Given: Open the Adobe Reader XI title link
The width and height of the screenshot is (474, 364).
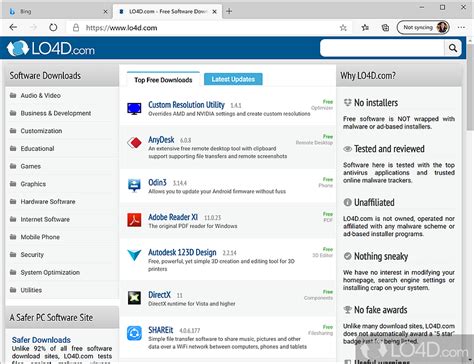Looking at the screenshot, I should 173,217.
